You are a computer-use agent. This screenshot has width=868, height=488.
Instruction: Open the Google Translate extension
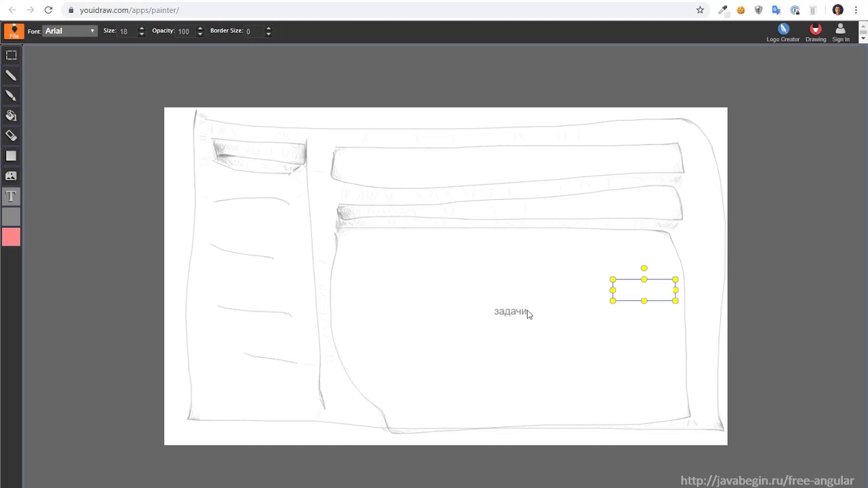point(776,10)
